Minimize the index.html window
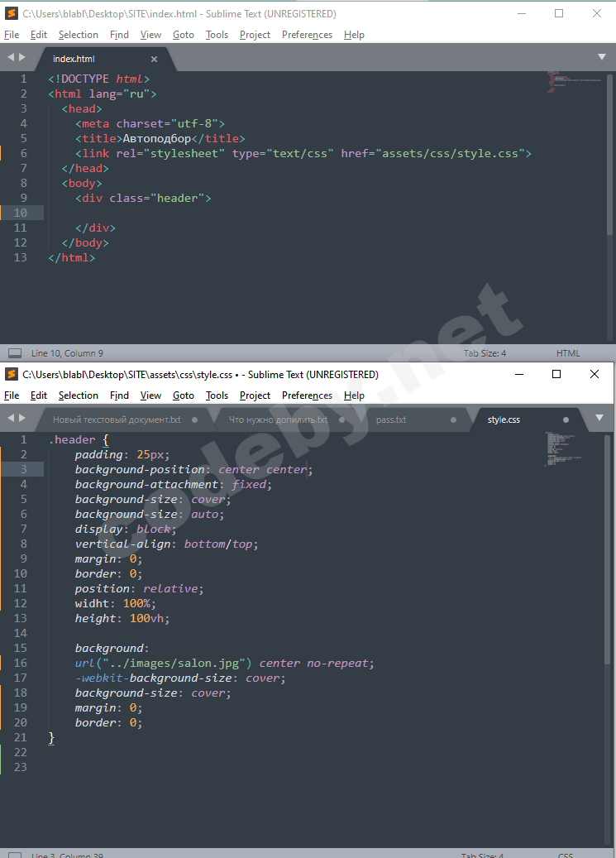 522,14
